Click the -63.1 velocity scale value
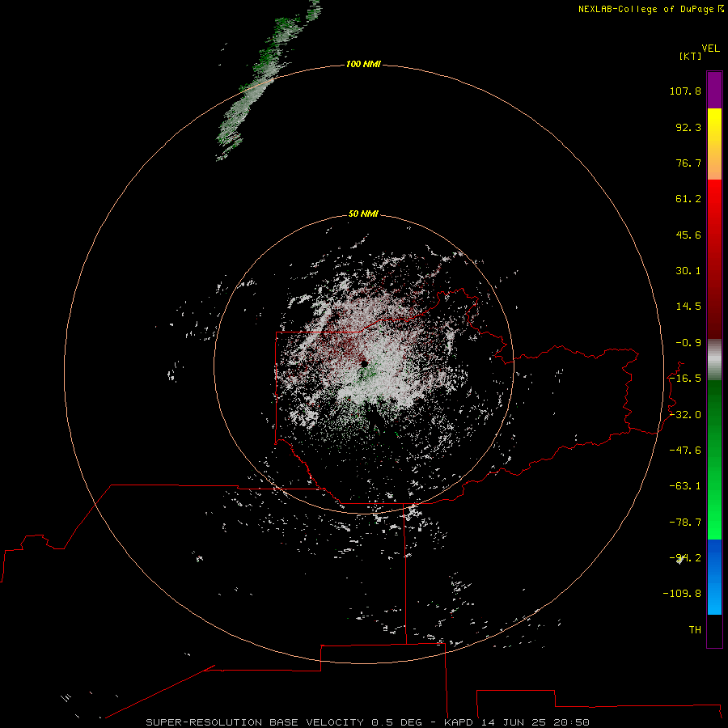 685,486
